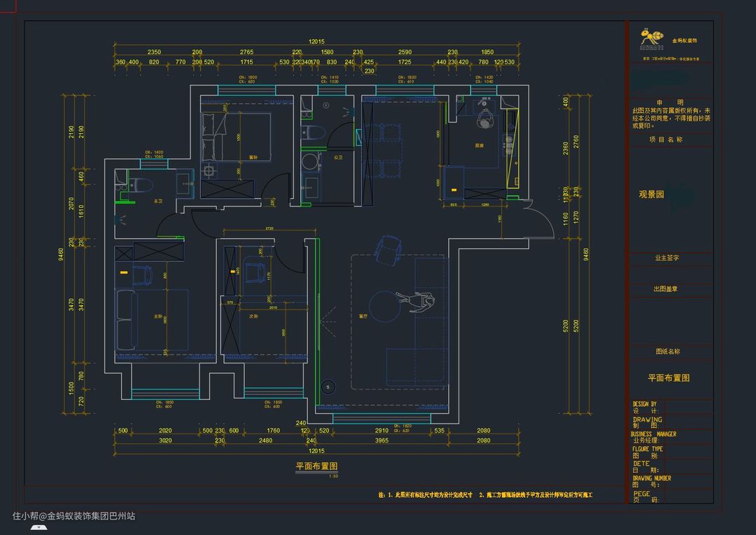Select the toilet symbol in the 公卫 bathroom
The image size is (756, 535).
coord(314,132)
